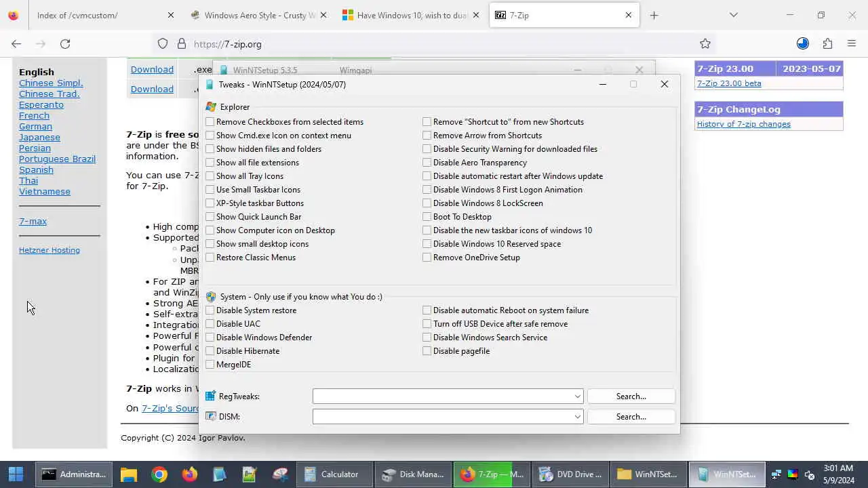The image size is (868, 488).
Task: Expand list all tabs chevron
Action: pos(733,15)
